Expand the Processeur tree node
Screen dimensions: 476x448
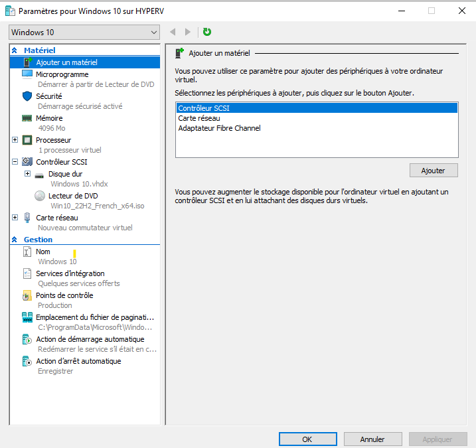pyautogui.click(x=15, y=140)
